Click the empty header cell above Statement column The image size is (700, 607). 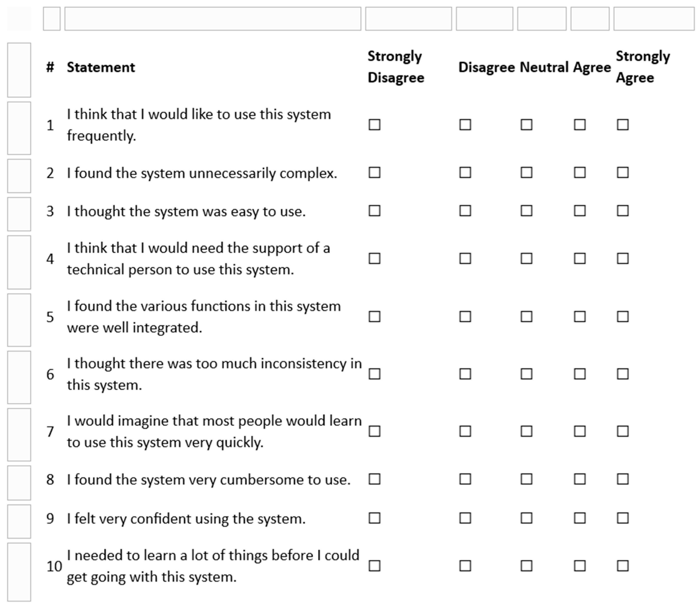point(213,19)
